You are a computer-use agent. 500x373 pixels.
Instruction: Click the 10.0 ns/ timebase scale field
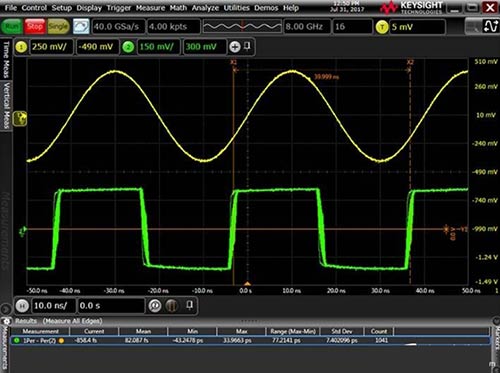[53, 306]
